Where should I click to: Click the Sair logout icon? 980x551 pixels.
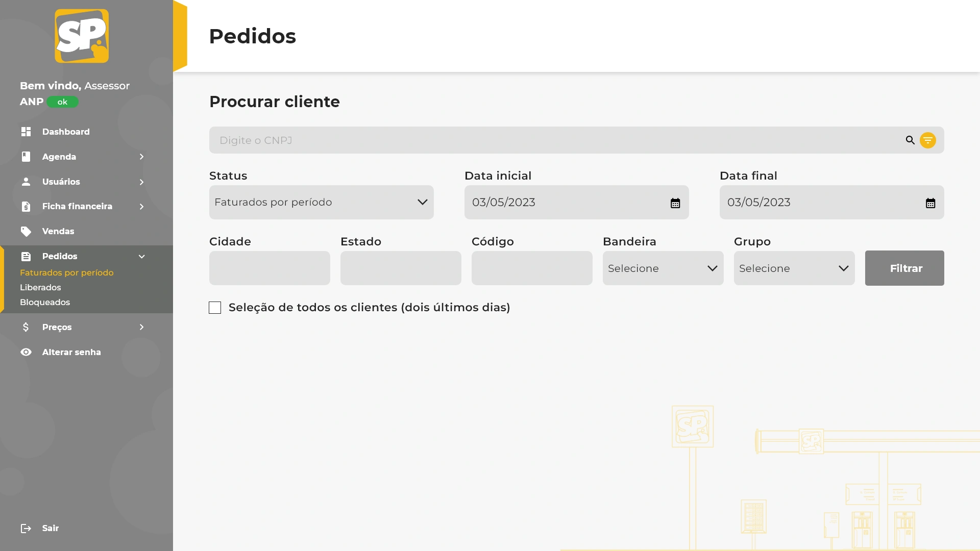click(26, 528)
